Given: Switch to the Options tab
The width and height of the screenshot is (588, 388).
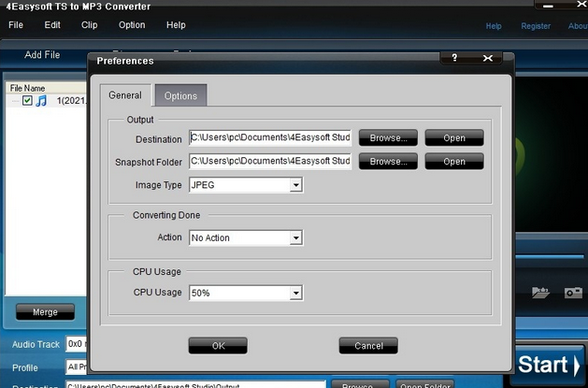Looking at the screenshot, I should (180, 95).
